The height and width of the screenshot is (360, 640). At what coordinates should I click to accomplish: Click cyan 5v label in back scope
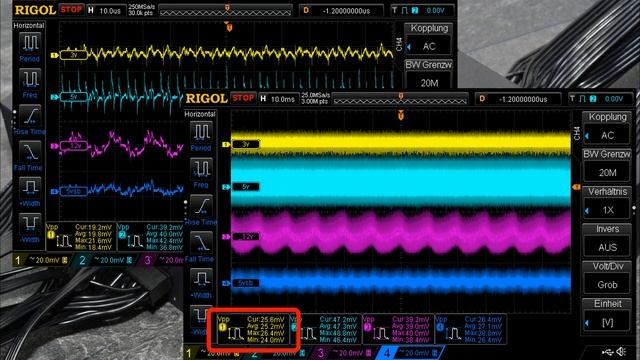coord(74,97)
